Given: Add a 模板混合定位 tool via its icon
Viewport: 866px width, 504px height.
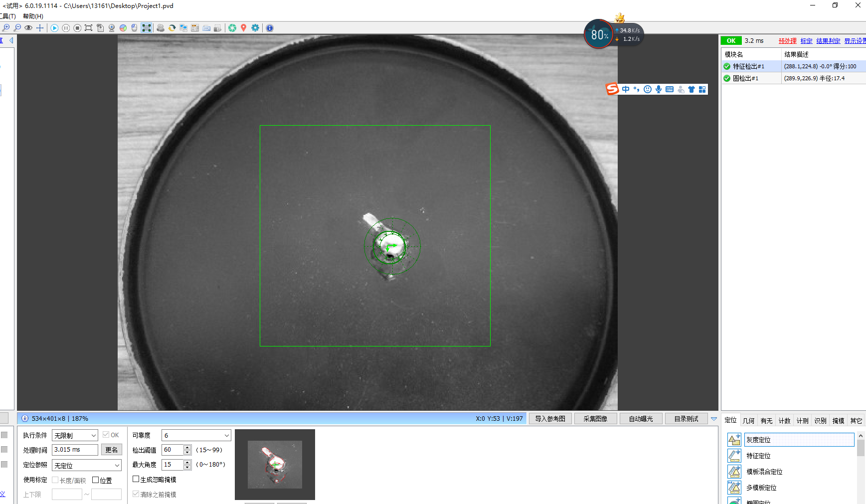Looking at the screenshot, I should 734,472.
